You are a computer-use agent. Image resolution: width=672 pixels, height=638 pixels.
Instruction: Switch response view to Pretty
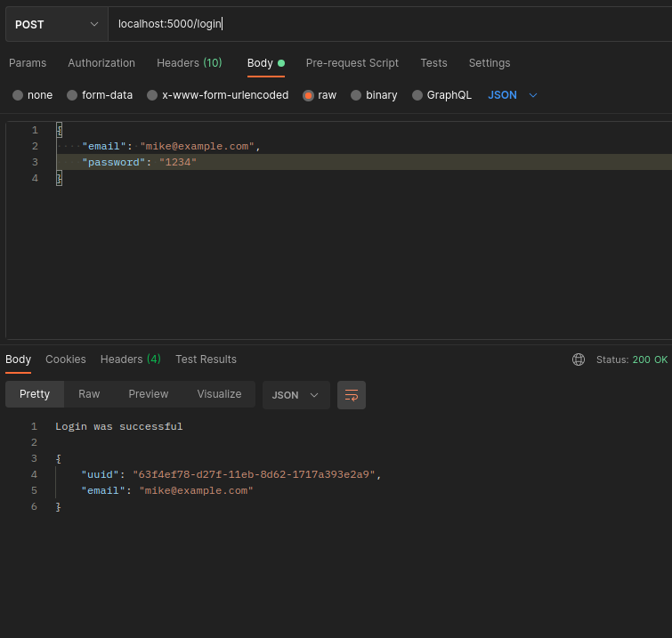(x=35, y=394)
